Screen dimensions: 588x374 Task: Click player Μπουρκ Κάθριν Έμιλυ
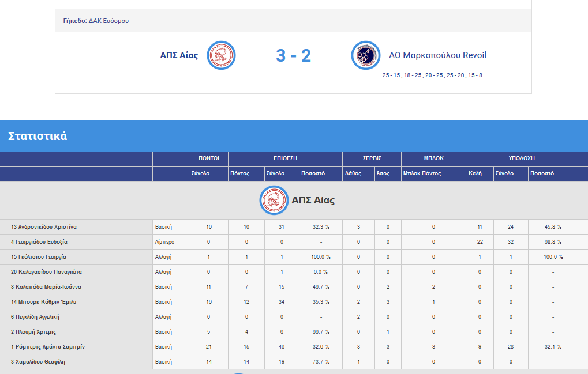[x=43, y=302]
